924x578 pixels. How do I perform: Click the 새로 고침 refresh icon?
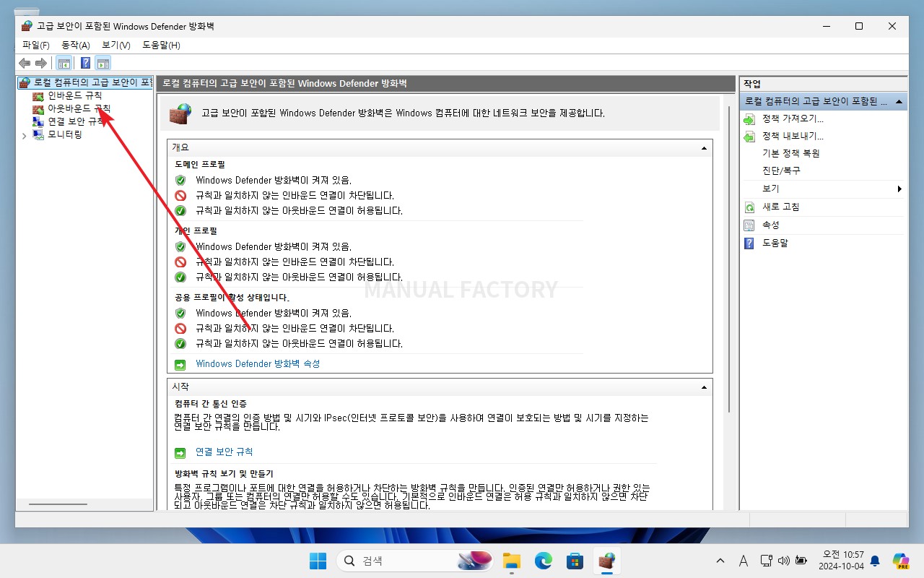point(749,207)
